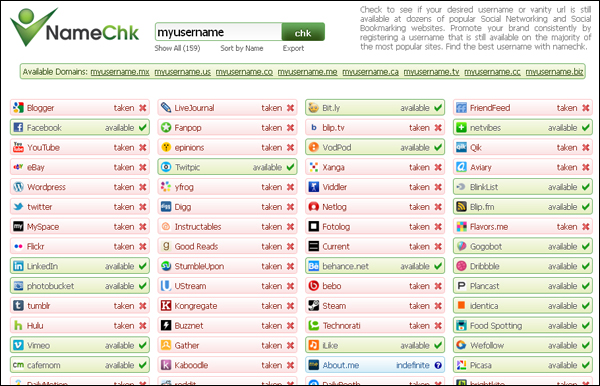Click the Dribbble site icon

pyautogui.click(x=461, y=266)
